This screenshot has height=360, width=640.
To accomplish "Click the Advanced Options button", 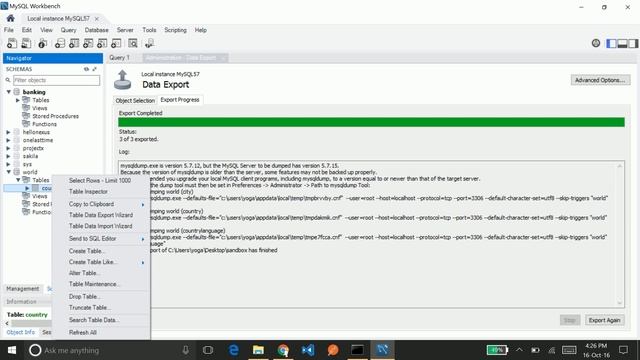I will pos(600,80).
